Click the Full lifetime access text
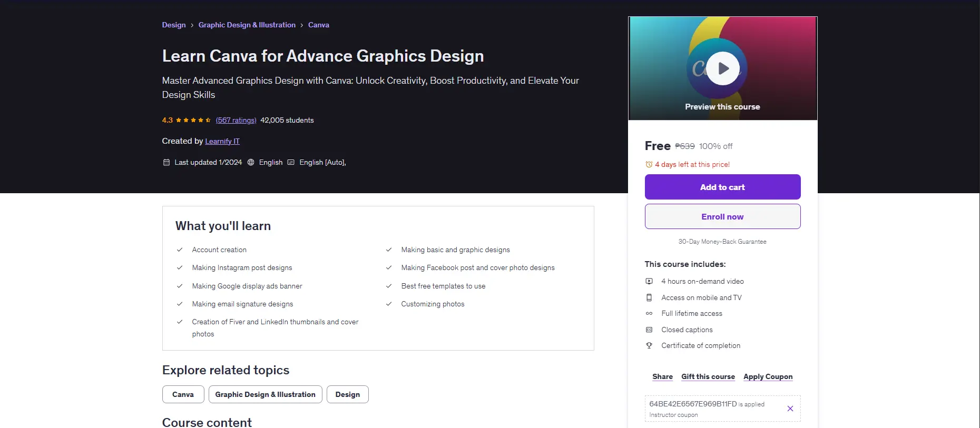The width and height of the screenshot is (980, 428). 692,313
